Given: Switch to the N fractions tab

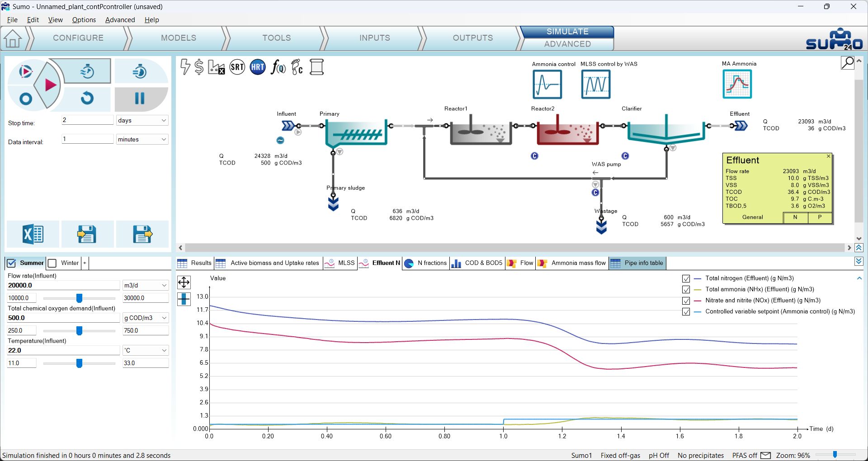Looking at the screenshot, I should tap(425, 263).
